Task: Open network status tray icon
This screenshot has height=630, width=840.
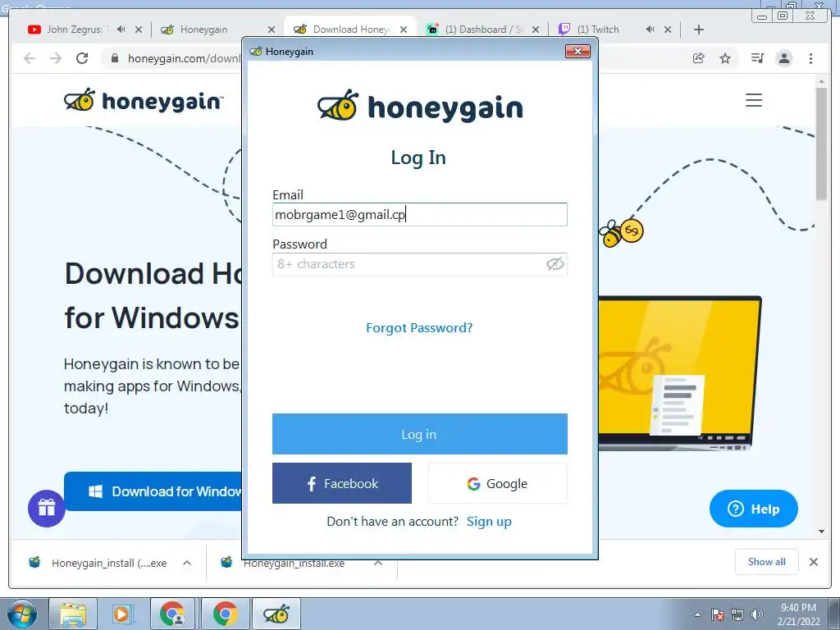Action: (x=737, y=614)
